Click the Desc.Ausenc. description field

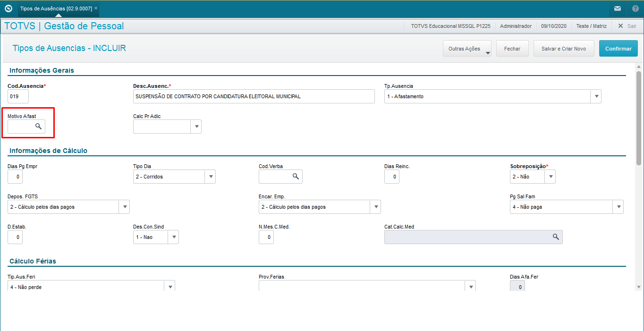(254, 96)
